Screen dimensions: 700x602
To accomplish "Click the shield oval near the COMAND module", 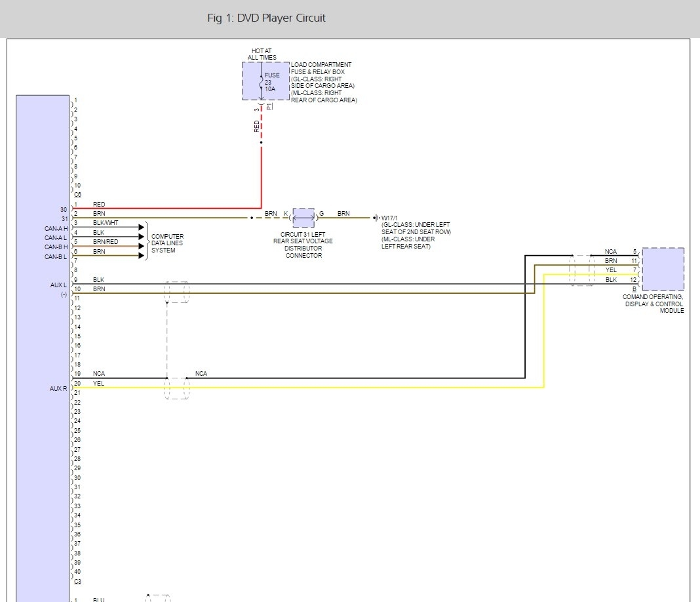I will tap(581, 270).
